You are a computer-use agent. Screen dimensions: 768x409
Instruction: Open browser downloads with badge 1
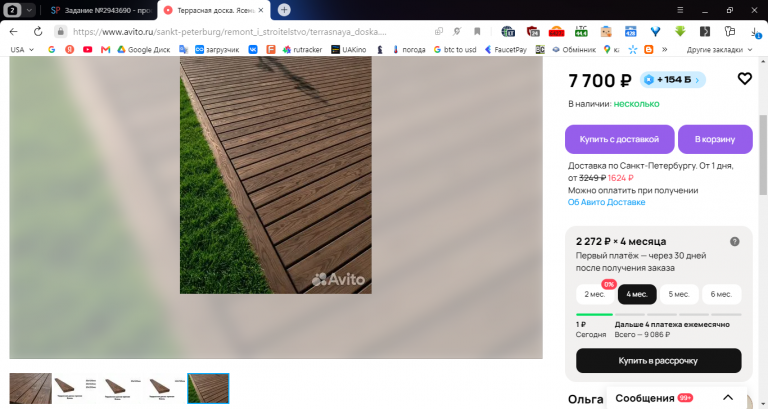tap(755, 32)
